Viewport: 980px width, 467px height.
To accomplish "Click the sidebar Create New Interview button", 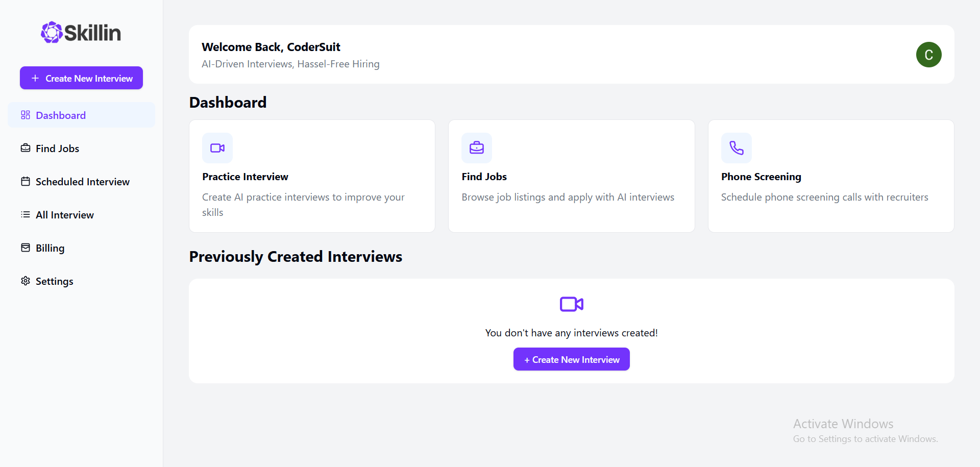I will click(81, 78).
